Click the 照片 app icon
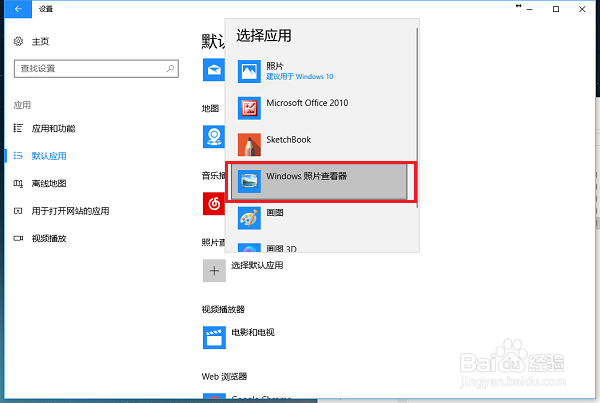Image resolution: width=600 pixels, height=403 pixels. click(x=249, y=71)
